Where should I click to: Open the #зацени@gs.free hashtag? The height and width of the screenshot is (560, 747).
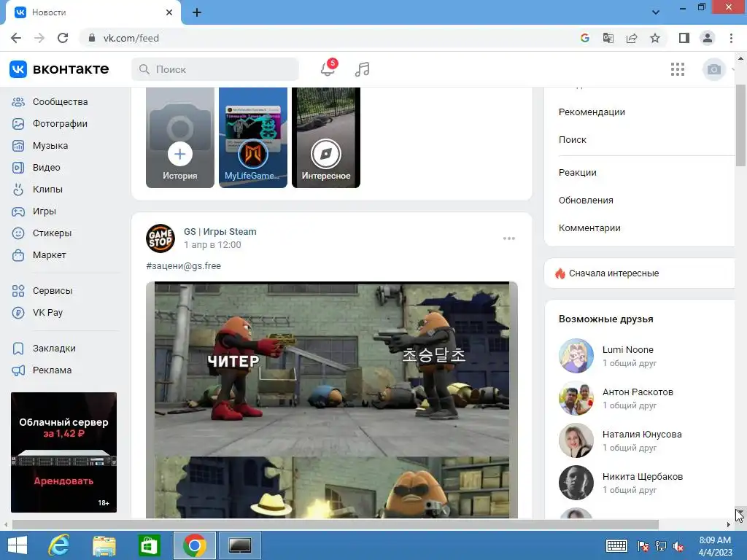183,265
